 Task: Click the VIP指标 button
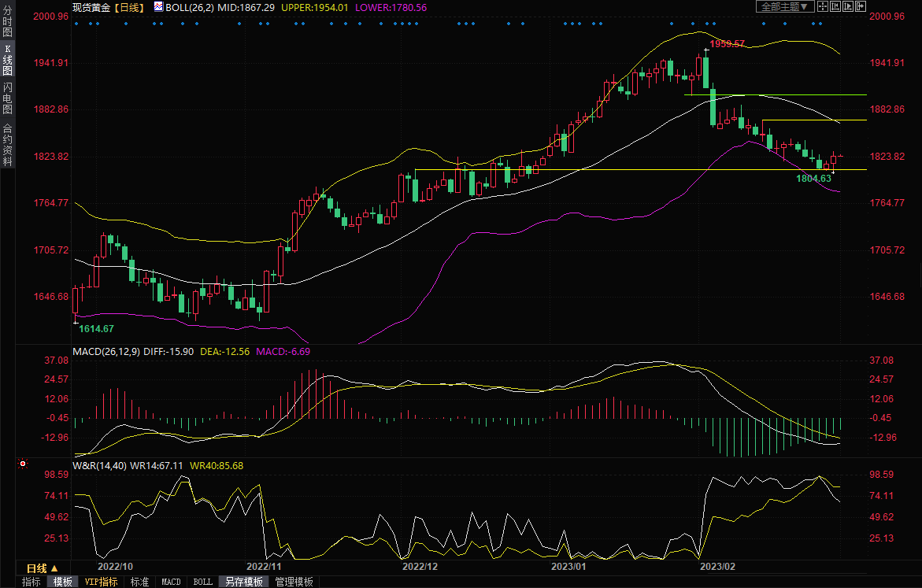pos(101,582)
